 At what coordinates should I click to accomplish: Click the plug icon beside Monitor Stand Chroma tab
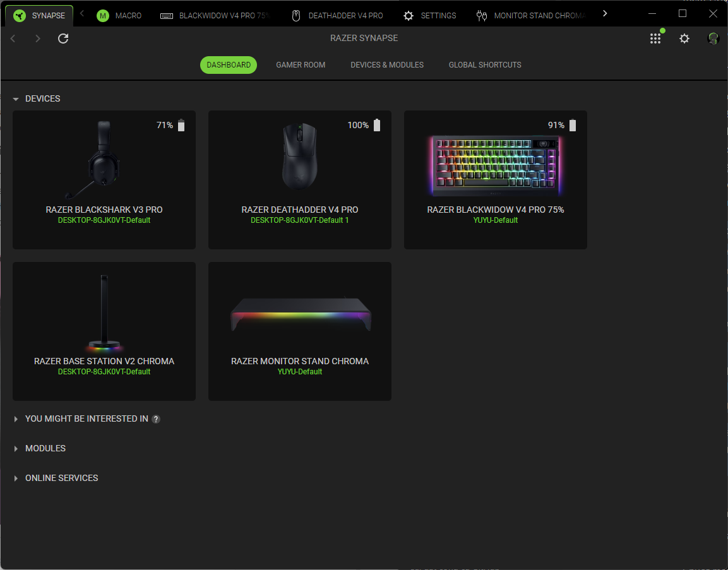click(x=482, y=16)
